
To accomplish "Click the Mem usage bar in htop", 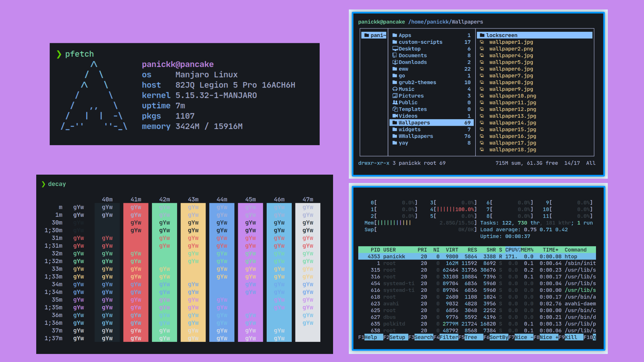I will 394,223.
